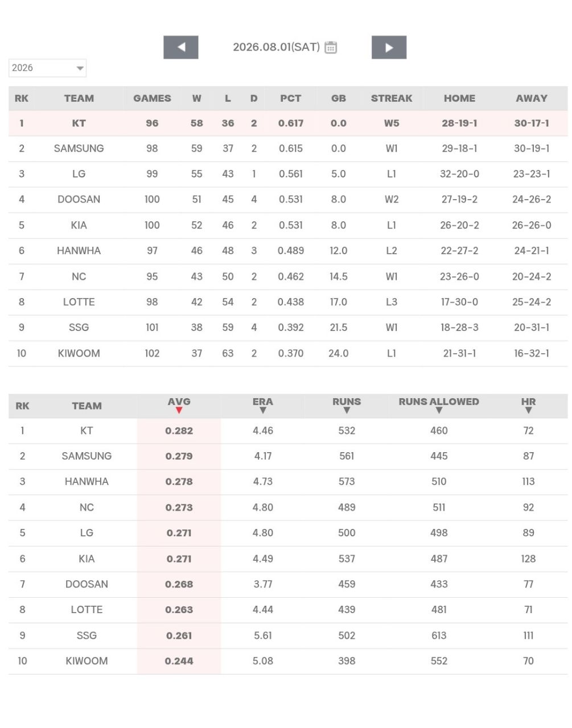Click the STREAK column header
This screenshot has height=728, width=572.
coord(392,98)
